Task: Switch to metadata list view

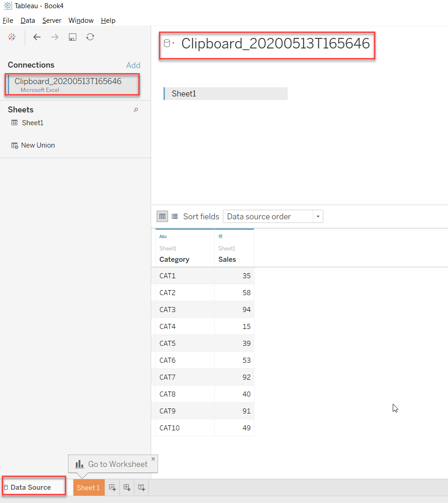Action: [174, 216]
